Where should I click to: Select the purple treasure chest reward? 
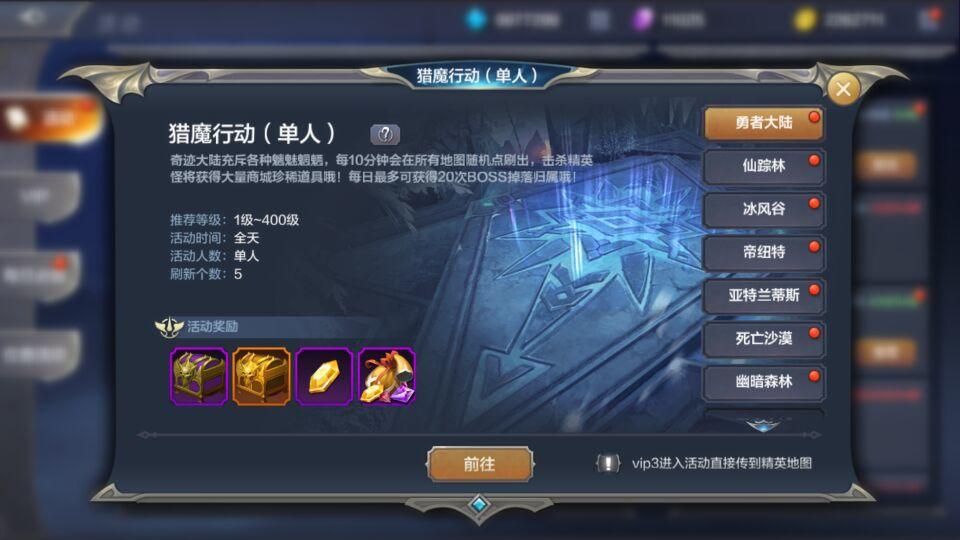[x=199, y=377]
